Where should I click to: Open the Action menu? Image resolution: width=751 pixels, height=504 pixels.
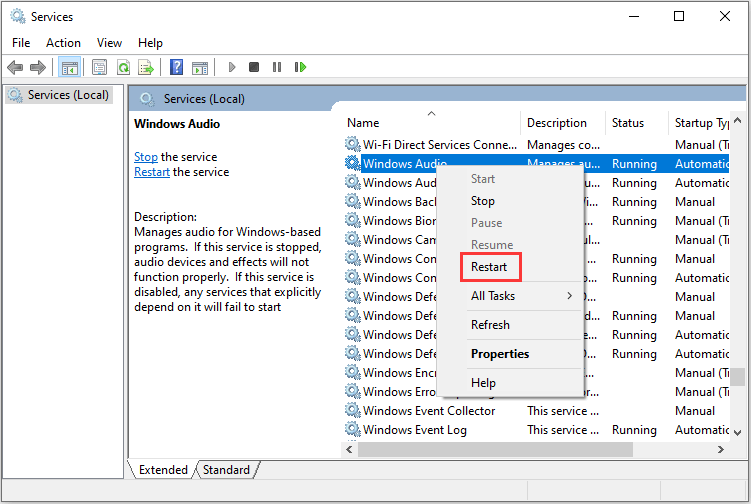pos(63,43)
